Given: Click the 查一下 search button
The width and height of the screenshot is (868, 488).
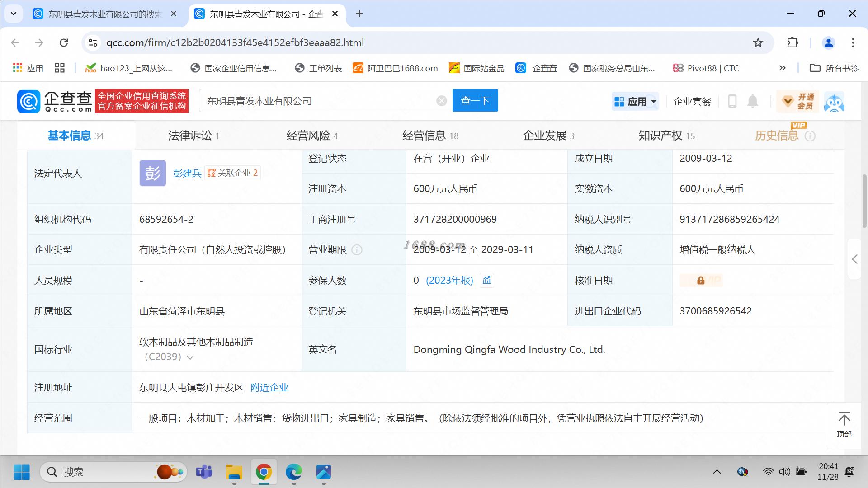Looking at the screenshot, I should coord(475,100).
